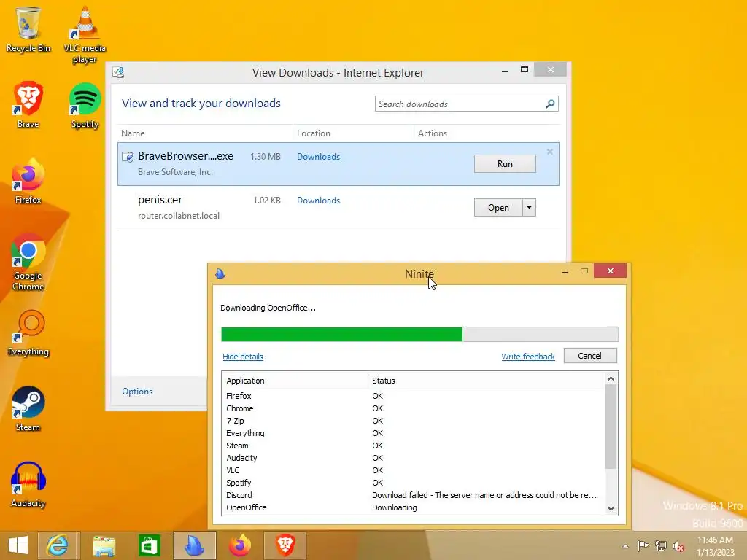Screen dimensions: 747x560
Task: Open the network tray icon
Action: (661, 545)
